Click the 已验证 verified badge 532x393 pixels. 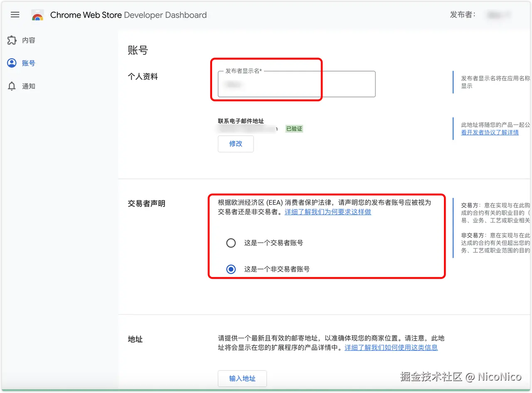pyautogui.click(x=294, y=129)
